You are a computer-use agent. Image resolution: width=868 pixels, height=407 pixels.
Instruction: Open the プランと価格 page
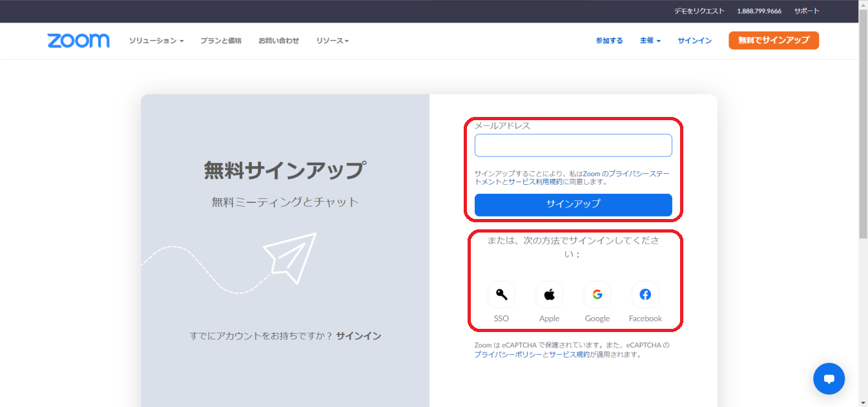click(x=221, y=41)
